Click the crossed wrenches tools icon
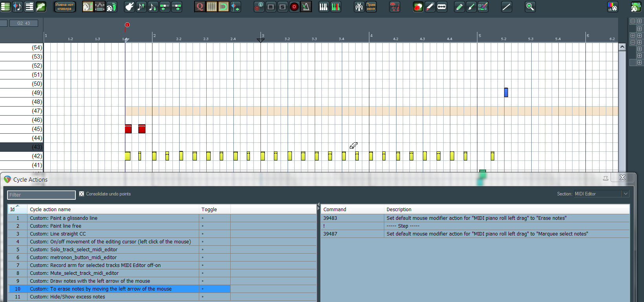The height and width of the screenshot is (302, 644). point(359,7)
